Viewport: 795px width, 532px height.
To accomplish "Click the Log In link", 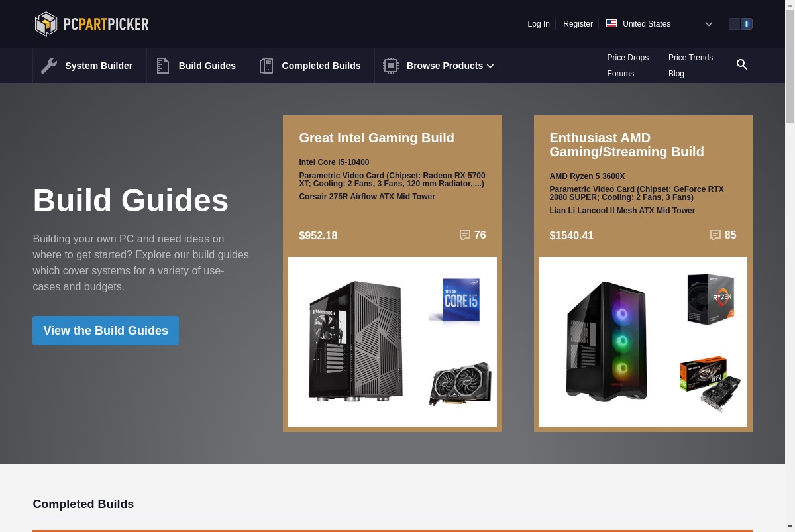I will click(x=539, y=24).
